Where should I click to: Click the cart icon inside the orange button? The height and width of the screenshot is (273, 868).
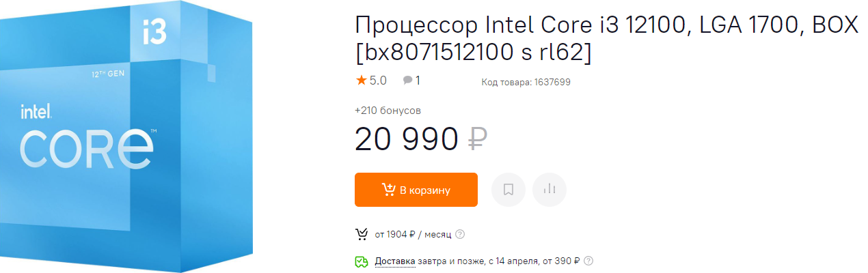tap(388, 190)
